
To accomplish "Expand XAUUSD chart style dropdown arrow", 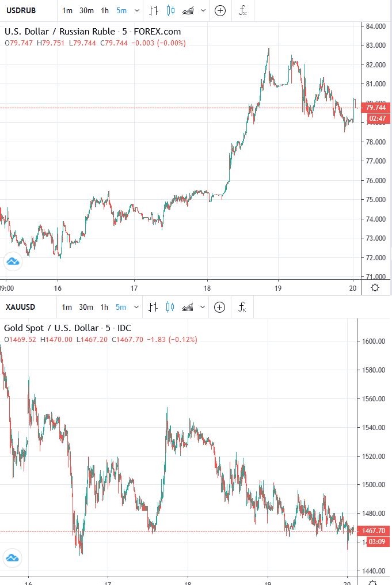I will pos(203,307).
